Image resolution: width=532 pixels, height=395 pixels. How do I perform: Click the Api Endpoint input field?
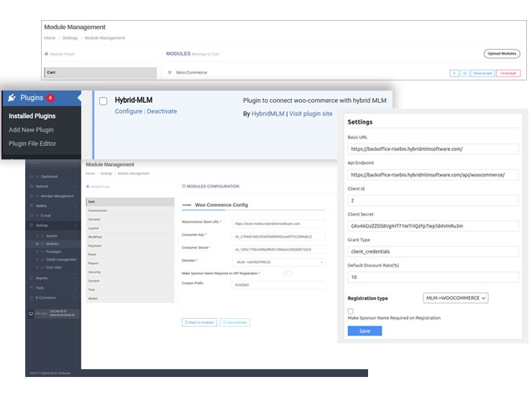coord(433,175)
